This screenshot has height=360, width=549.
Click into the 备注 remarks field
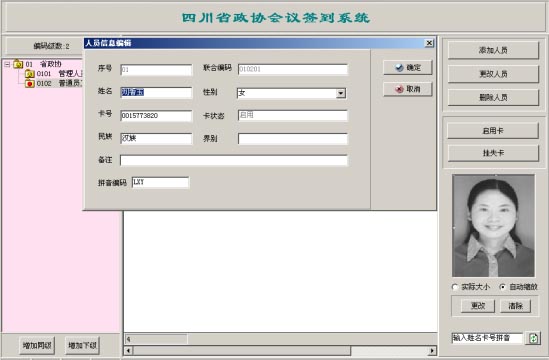click(x=234, y=160)
